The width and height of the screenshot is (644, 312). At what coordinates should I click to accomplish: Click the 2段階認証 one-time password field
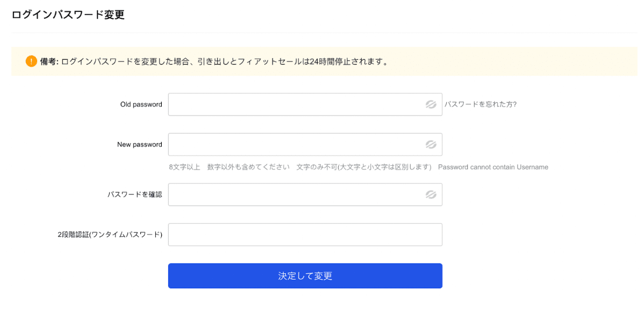pos(305,235)
